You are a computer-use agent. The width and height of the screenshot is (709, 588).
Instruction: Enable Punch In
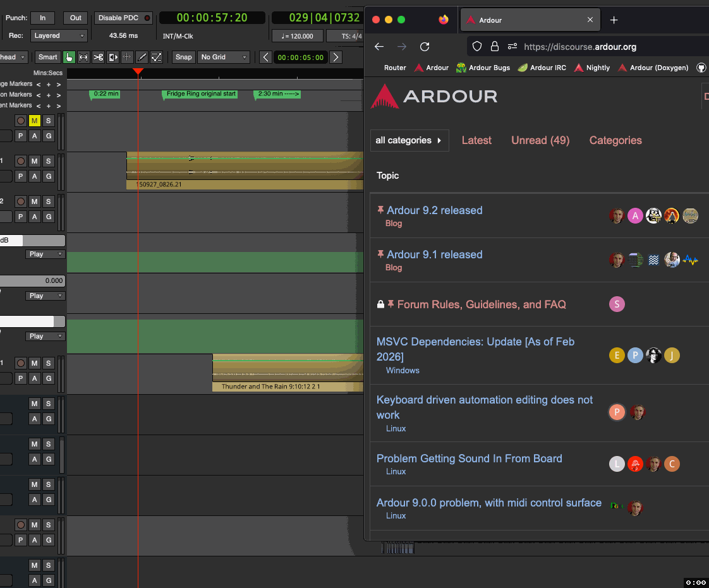[42, 18]
